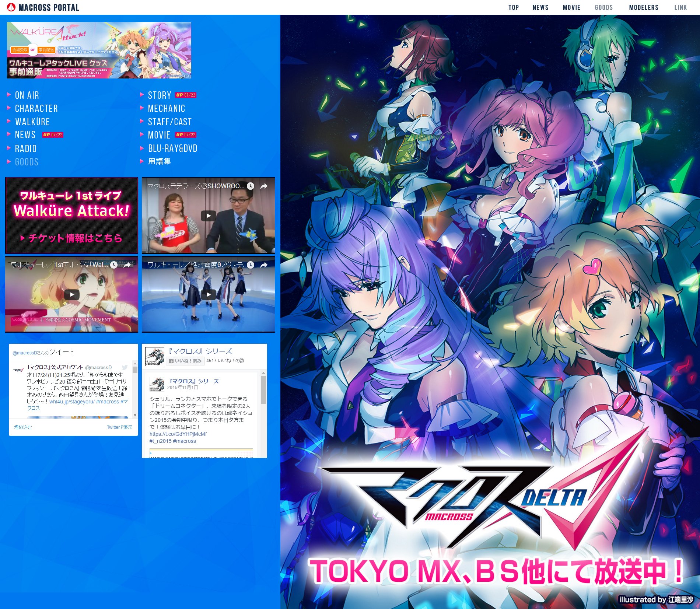Click the Facebook Like button
This screenshot has height=609, width=700.
(x=185, y=361)
